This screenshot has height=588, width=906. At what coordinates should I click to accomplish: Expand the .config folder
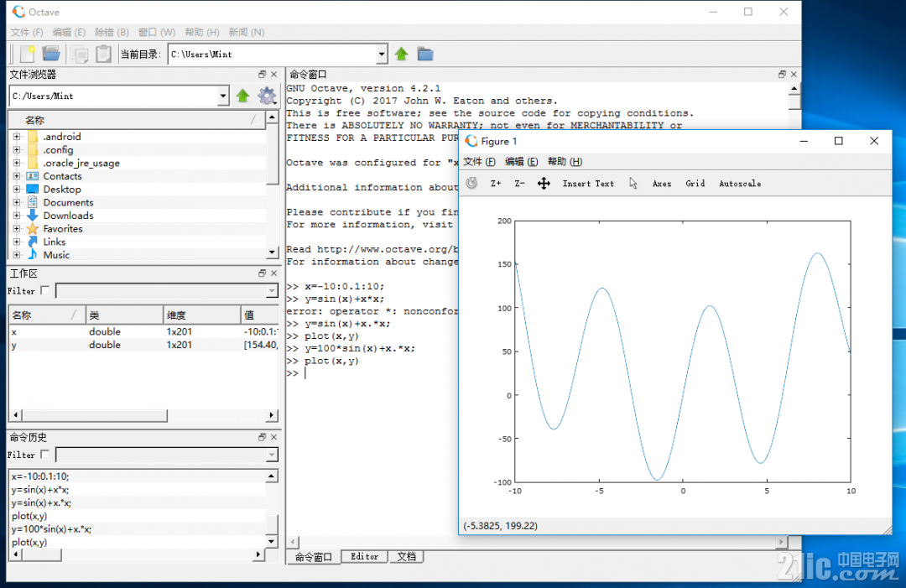[17, 149]
